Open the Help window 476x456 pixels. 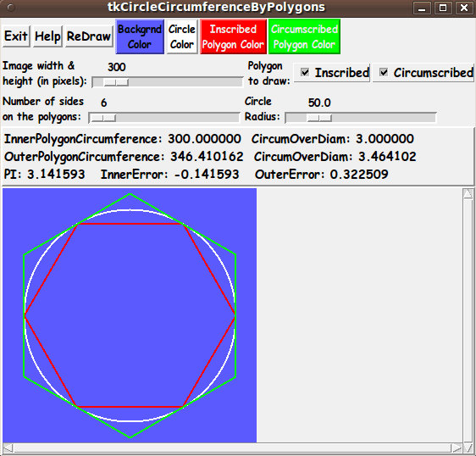click(x=47, y=36)
